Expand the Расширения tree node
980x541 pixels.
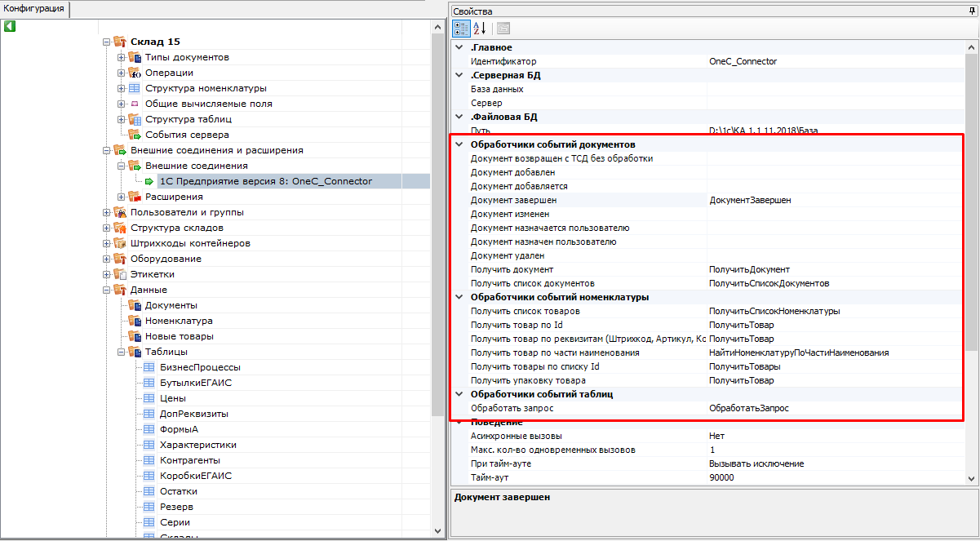tap(122, 197)
